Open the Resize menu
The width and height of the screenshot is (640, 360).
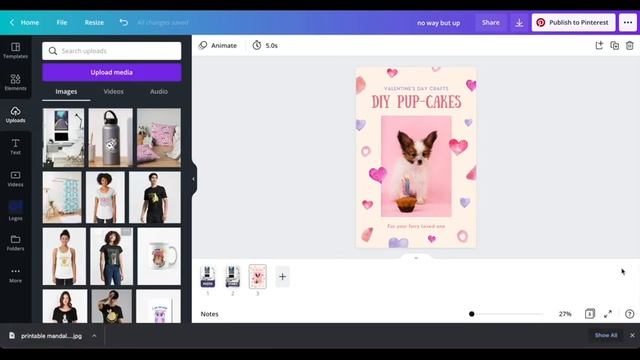coord(94,22)
